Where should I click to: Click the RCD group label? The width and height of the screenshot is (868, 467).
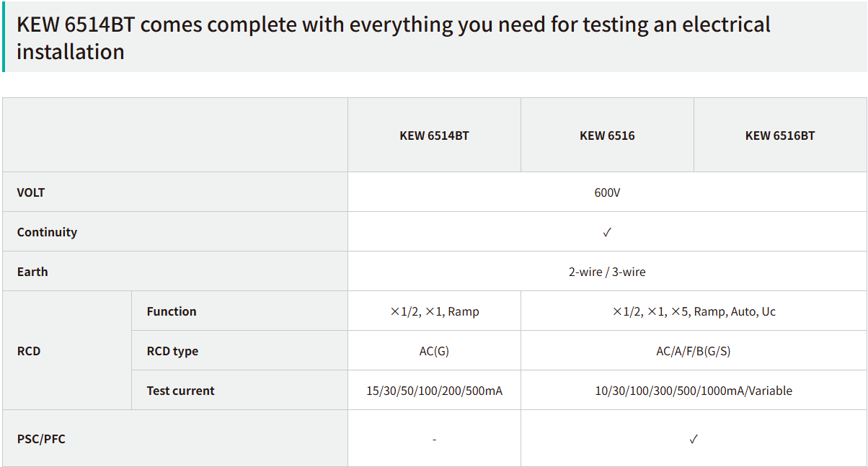[29, 351]
